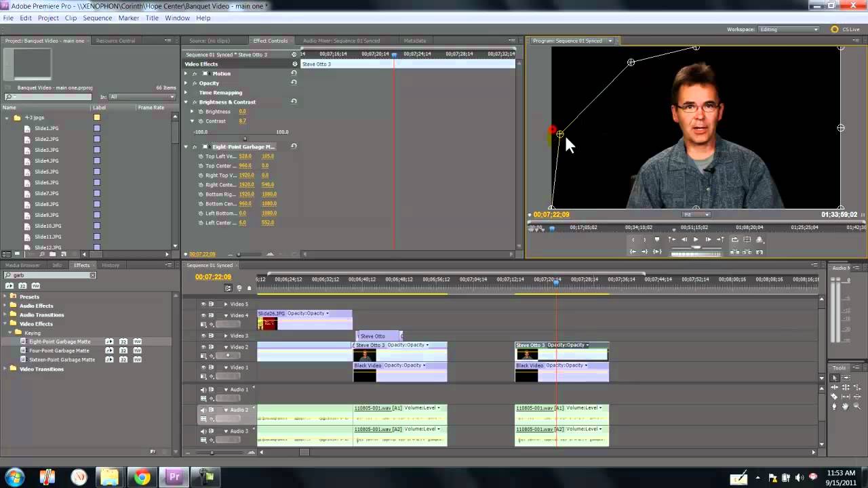Click the Contrast slider handle

click(245, 138)
